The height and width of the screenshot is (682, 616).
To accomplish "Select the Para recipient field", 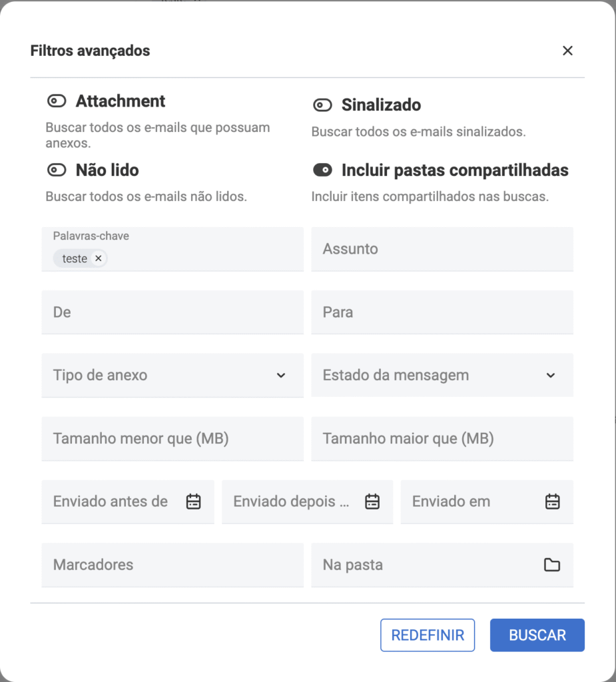I will 442,312.
